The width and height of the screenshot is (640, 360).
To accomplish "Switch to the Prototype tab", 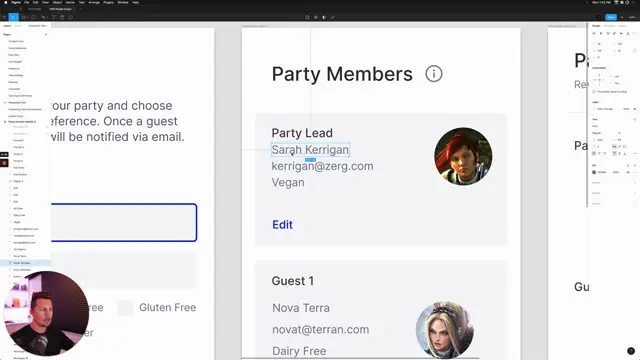I will coord(609,26).
